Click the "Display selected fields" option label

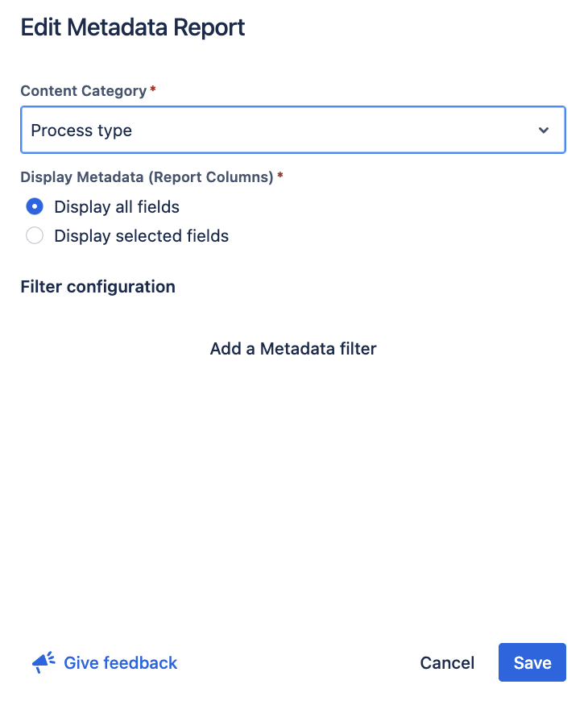(x=142, y=236)
